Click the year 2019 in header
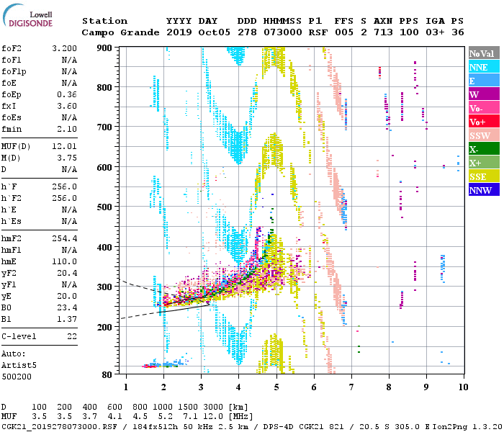504x432 pixels. pyautogui.click(x=179, y=32)
